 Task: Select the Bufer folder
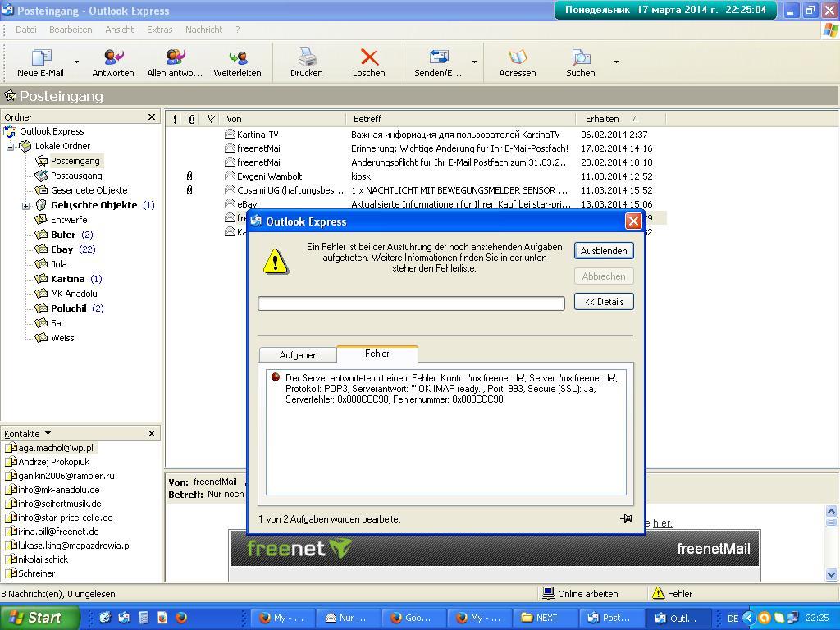coord(64,235)
